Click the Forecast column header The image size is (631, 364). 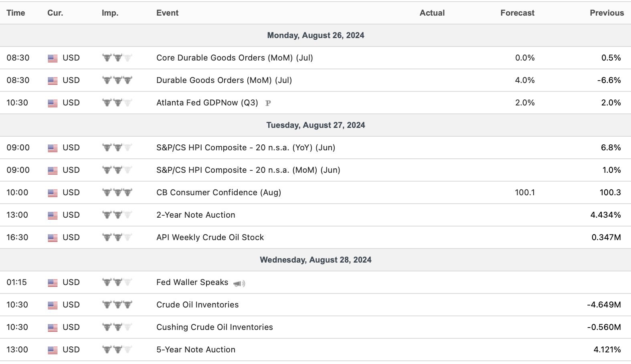tap(517, 13)
